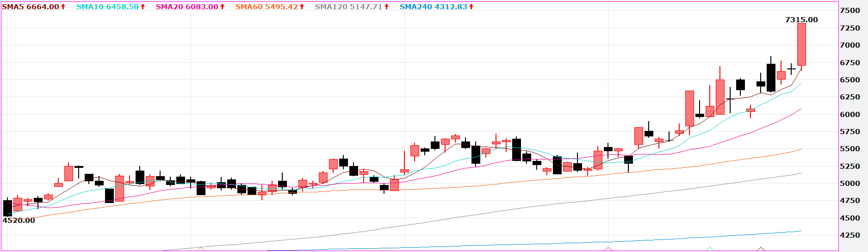This screenshot has width=868, height=252.
Task: Click the red up arrow beside SMA5
Action: (63, 7)
